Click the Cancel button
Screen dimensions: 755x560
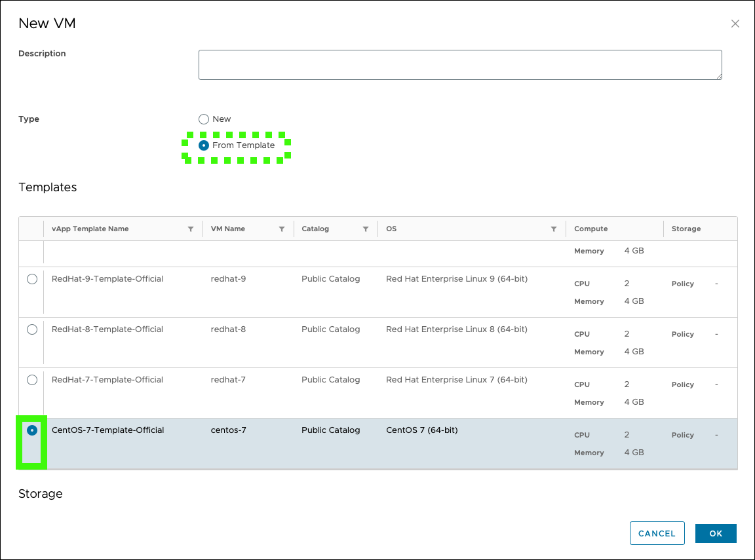coord(657,533)
